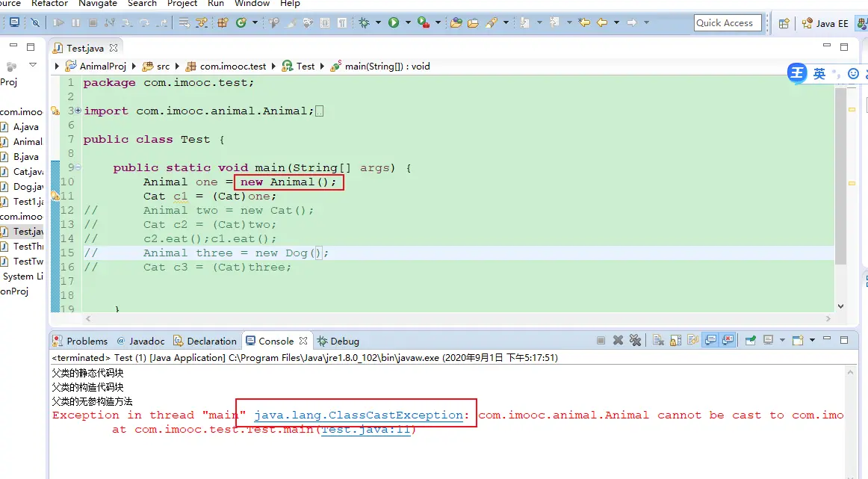
Task: Select Dog.java in the project explorer
Action: coord(28,187)
